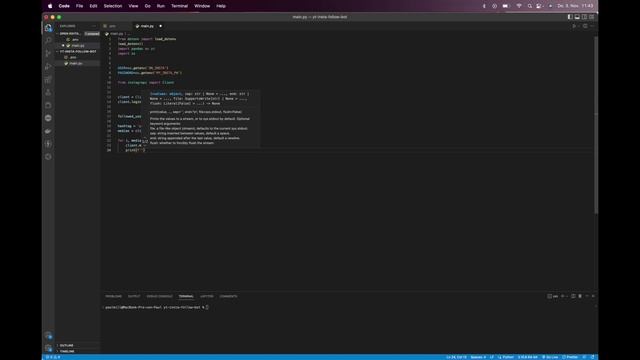Close the terminal panel with X icon

(x=593, y=296)
